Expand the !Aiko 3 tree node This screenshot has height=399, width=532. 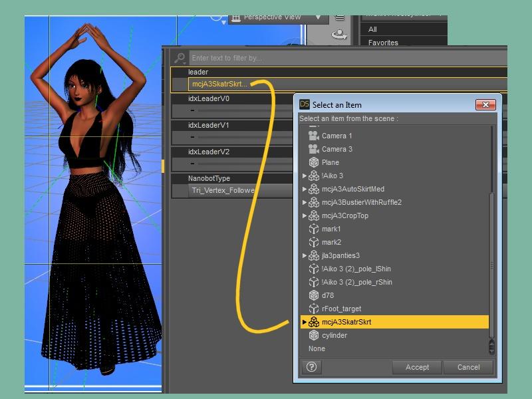click(x=305, y=176)
